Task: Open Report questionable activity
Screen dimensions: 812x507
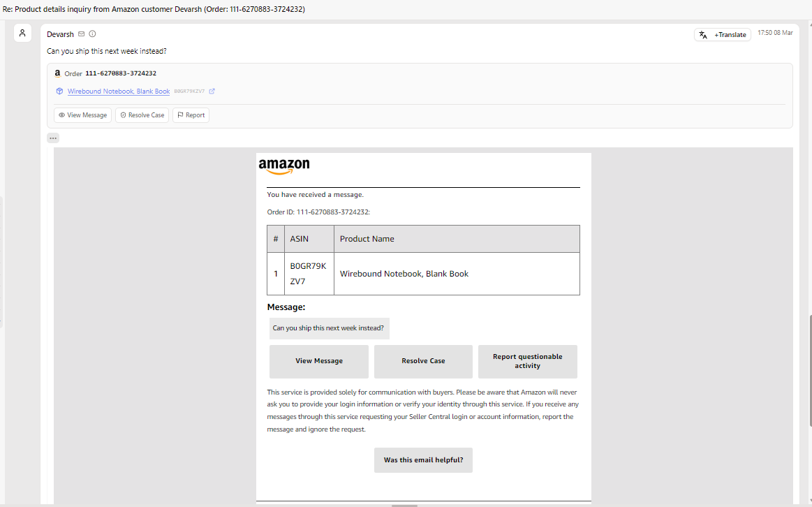Action: click(x=527, y=361)
